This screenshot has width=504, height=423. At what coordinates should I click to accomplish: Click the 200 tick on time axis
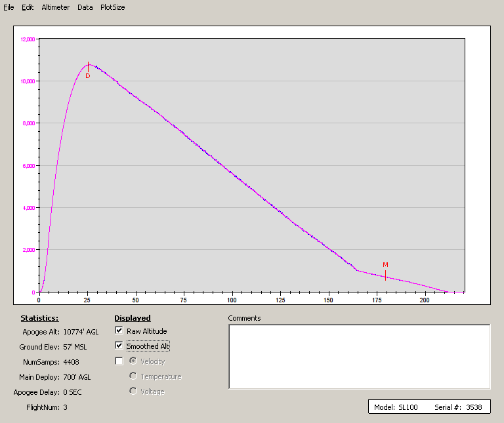tap(425, 300)
